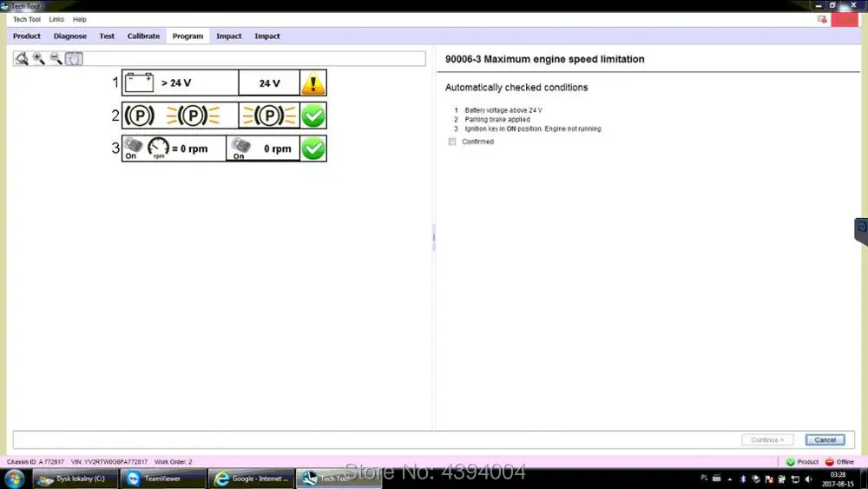
Task: Click the '> 24 V' required value text
Action: click(176, 83)
